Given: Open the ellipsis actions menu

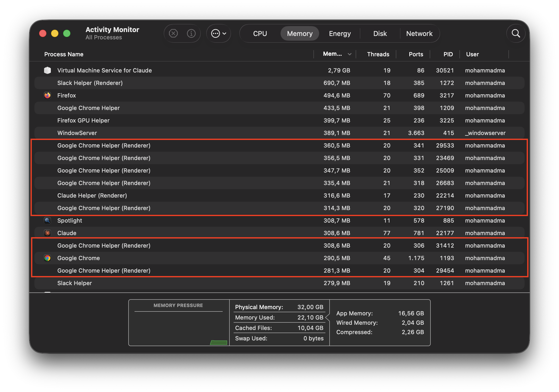Looking at the screenshot, I should 218,33.
